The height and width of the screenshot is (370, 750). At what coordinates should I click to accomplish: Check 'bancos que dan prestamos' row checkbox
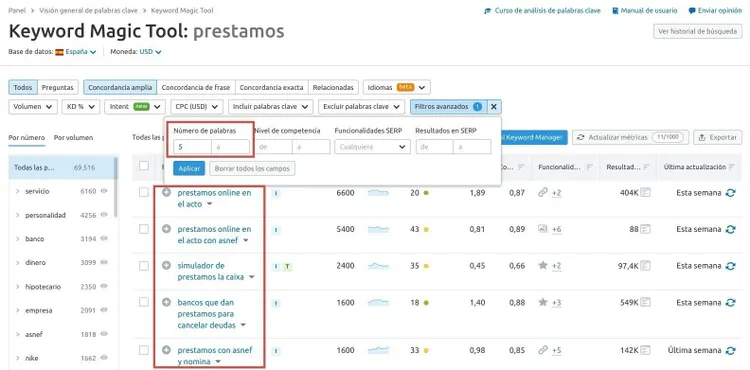click(x=143, y=302)
